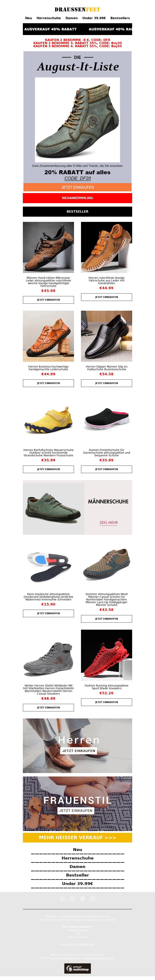Open the Bestsellers menu item in the top navigation
Image resolution: width=155 pixels, height=980 pixels.
[x=120, y=18]
